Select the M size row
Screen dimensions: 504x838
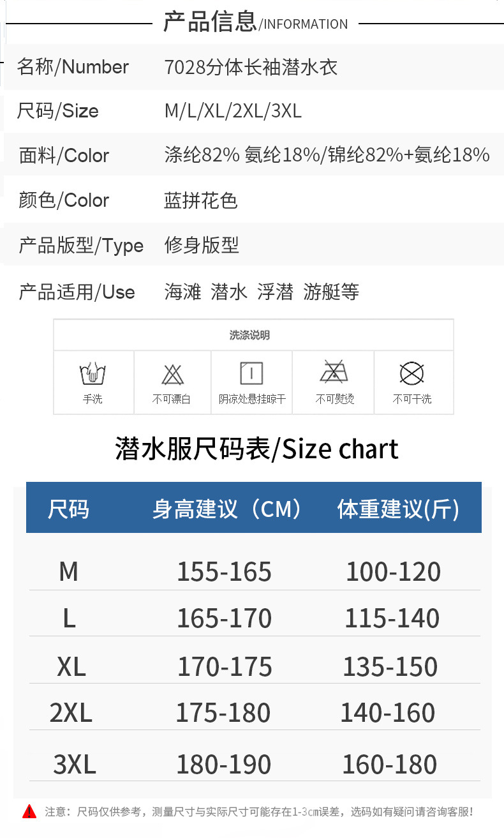coord(68,571)
